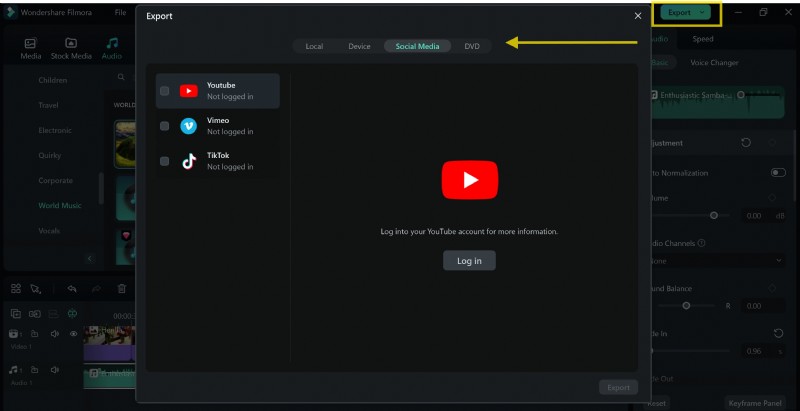Click the Vimeo logo icon
Screen dimensions: 800x411
tap(188, 126)
